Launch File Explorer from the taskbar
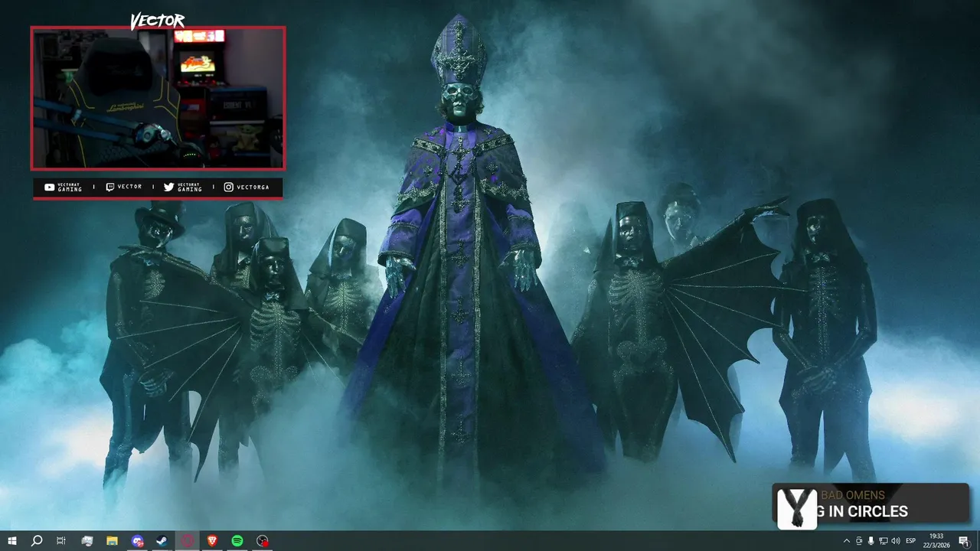Screen dimensions: 980x551 click(112, 541)
